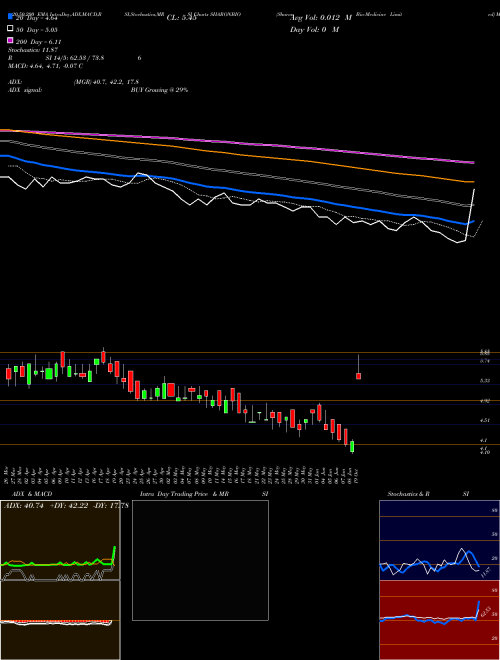Click the 4.92 price axis label
This screenshot has height=660, width=500.
(485, 401)
